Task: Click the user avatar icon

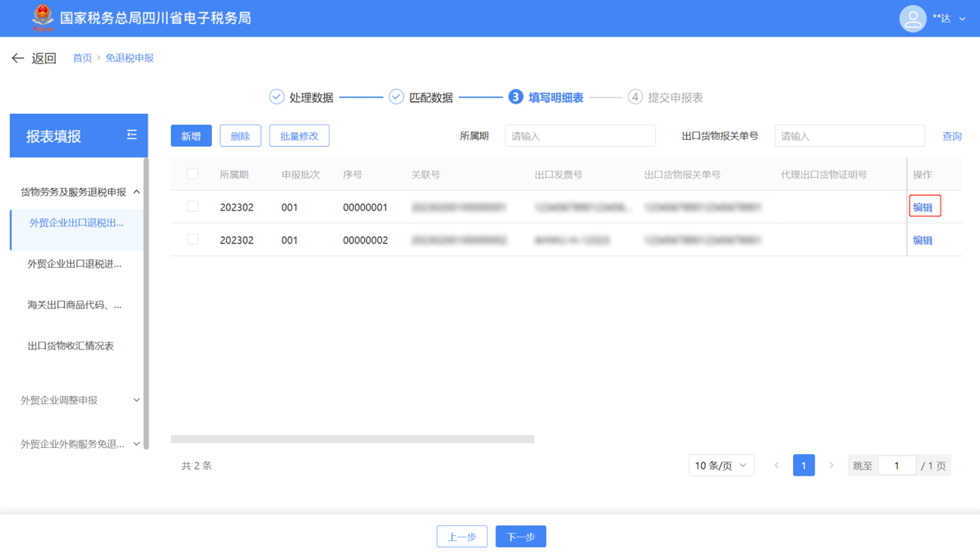Action: pos(912,19)
